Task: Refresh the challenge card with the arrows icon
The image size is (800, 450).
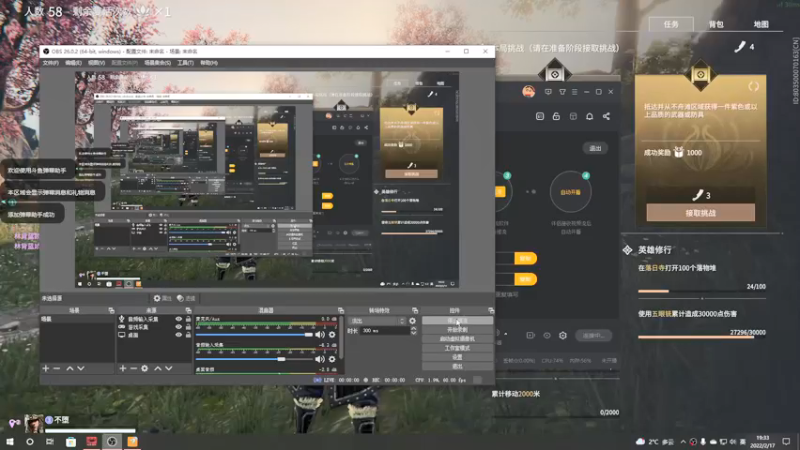Action: (754, 86)
